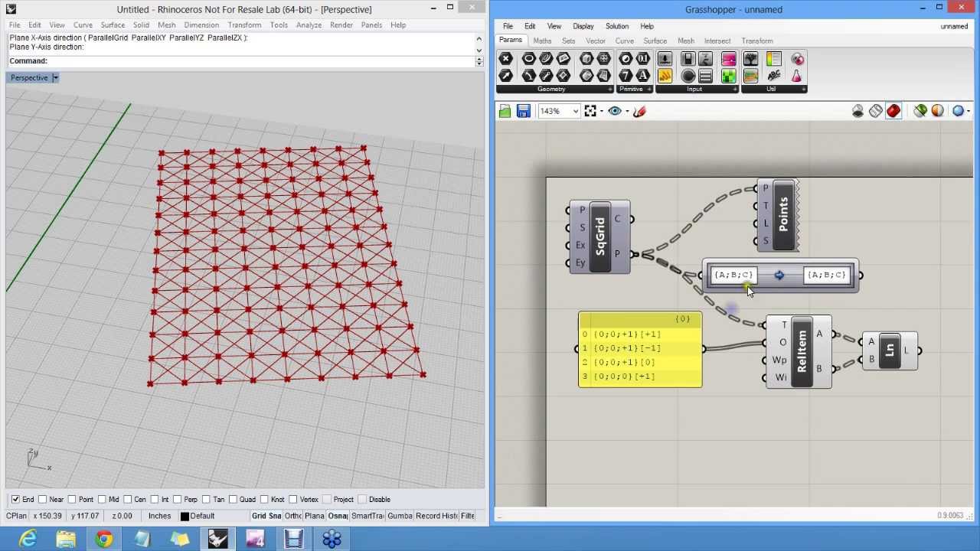The width and height of the screenshot is (980, 551).
Task: Open document preview settings sphere icon
Action: [958, 112]
